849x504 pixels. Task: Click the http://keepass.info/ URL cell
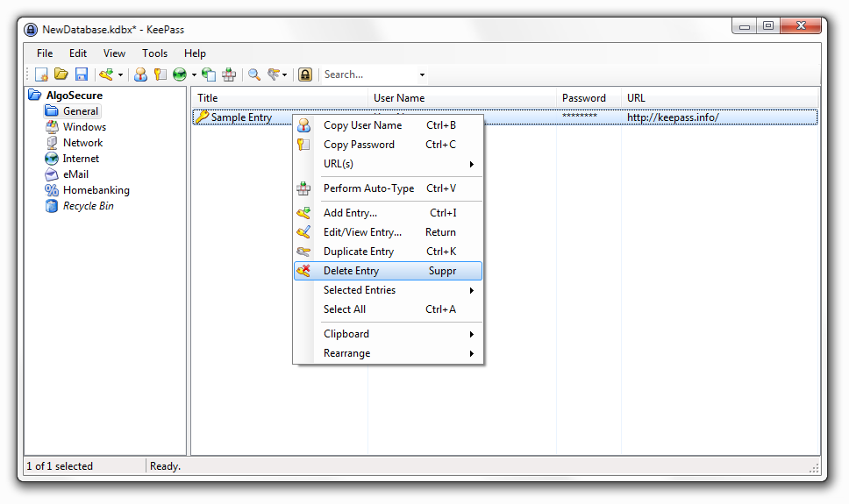673,117
